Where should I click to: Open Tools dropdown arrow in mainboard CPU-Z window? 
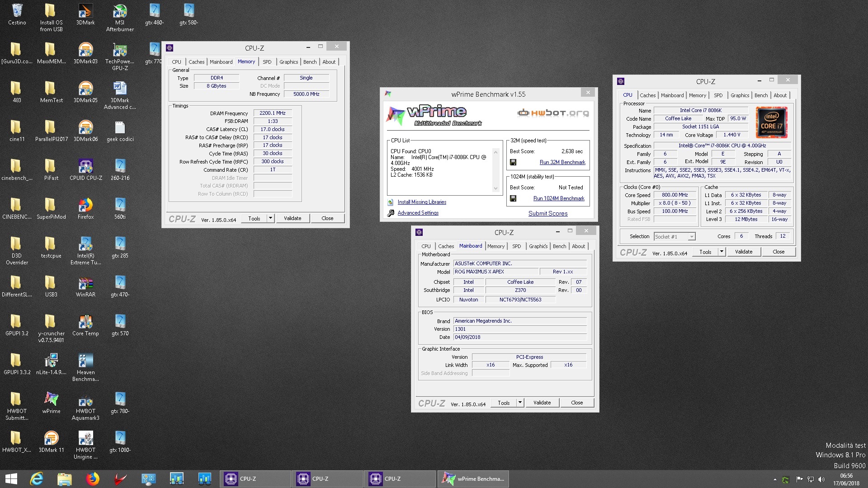[x=520, y=403]
